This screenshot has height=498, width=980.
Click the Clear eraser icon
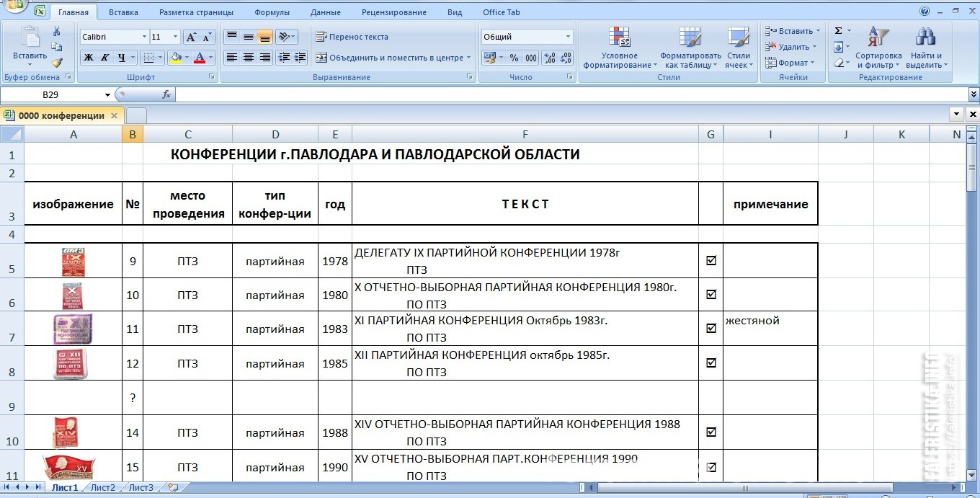point(839,63)
